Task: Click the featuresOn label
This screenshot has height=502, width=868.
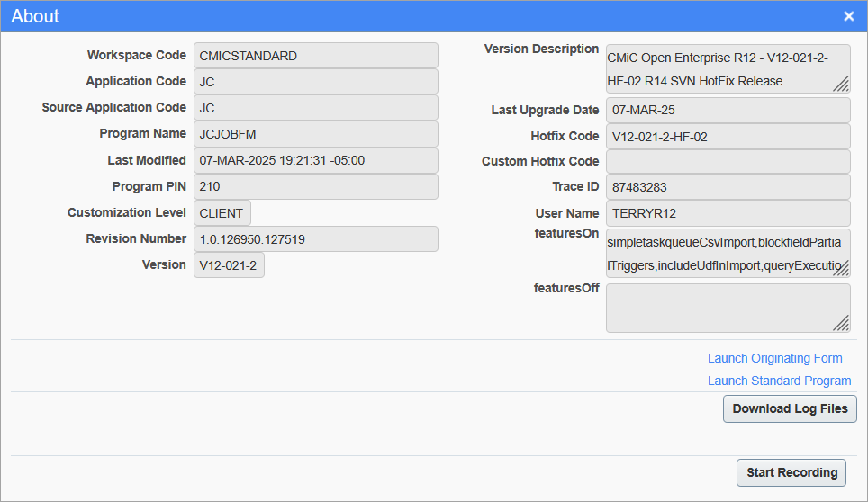Action: (567, 233)
